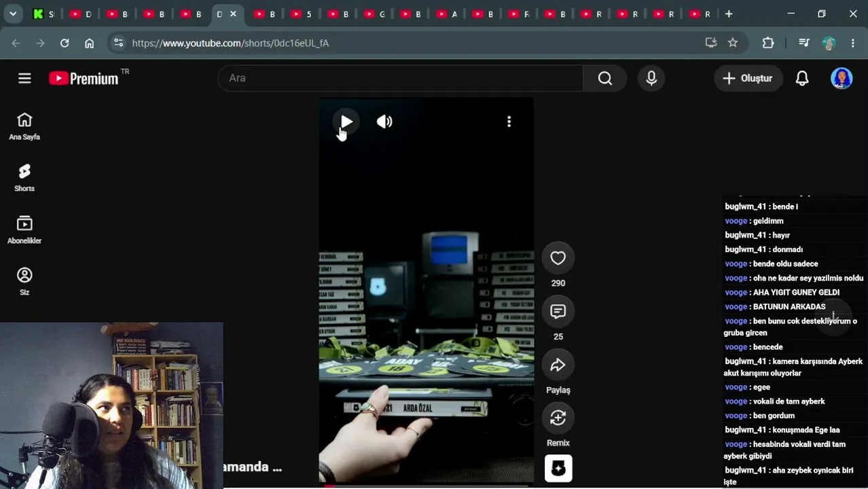Click chat message 'donmadı'

[x=787, y=249]
